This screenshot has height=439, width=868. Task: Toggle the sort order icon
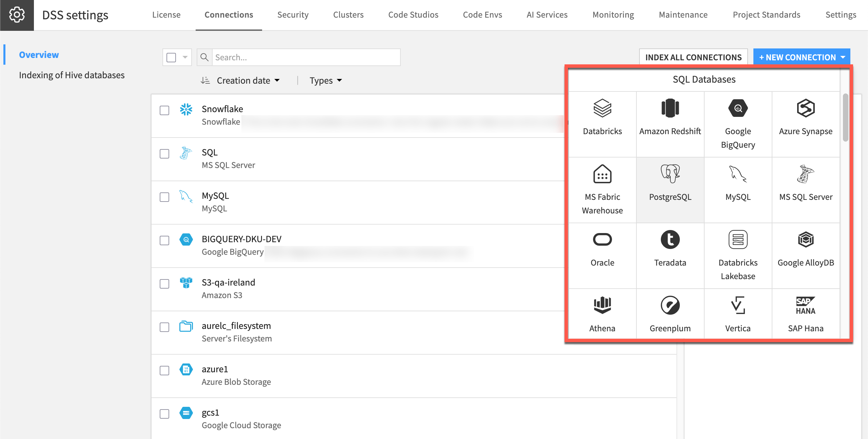(205, 81)
